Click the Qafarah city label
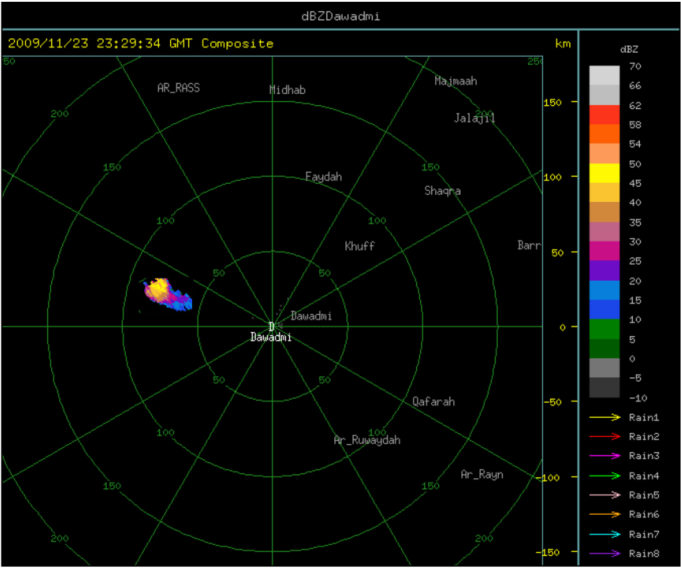This screenshot has height=568, width=681. (x=433, y=402)
